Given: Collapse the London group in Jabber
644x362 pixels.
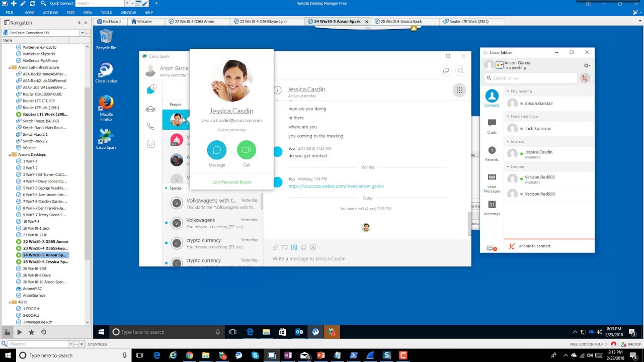Looking at the screenshot, I should 508,166.
